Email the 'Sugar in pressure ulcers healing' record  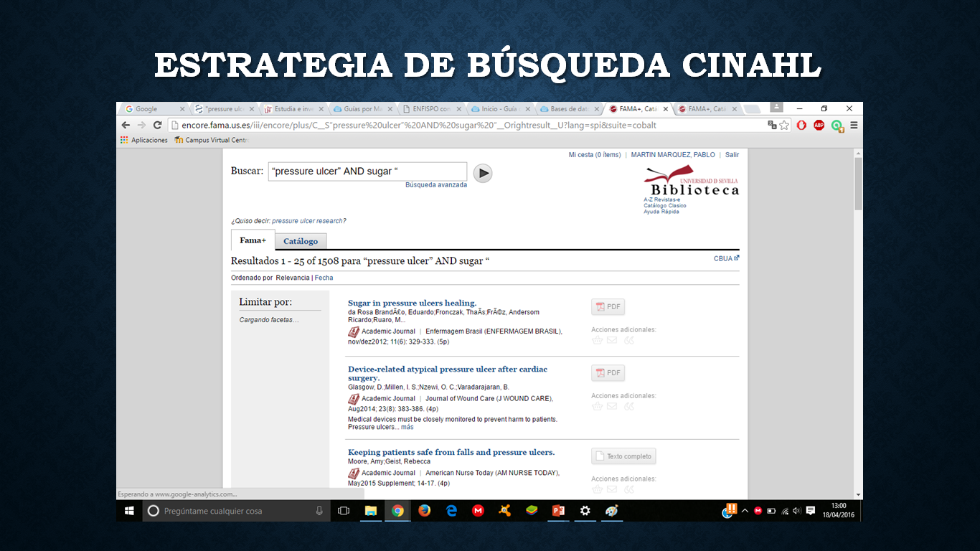[612, 340]
